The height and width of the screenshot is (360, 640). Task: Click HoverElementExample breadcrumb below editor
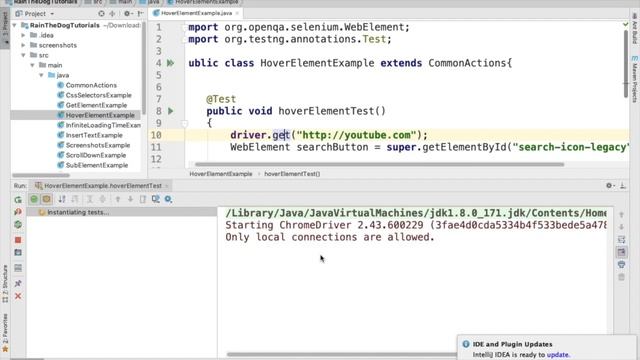point(221,174)
